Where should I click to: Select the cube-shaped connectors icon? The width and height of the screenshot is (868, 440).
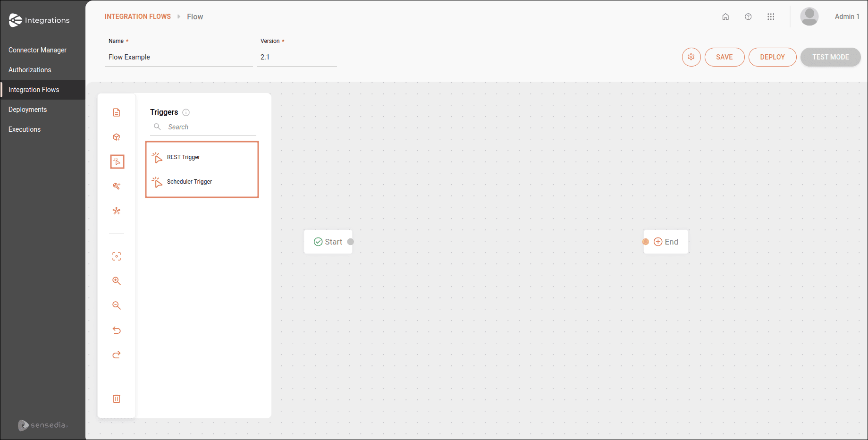click(x=117, y=137)
